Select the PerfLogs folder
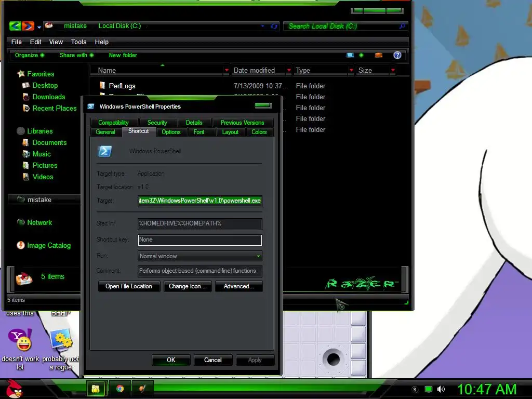 pyautogui.click(x=122, y=86)
